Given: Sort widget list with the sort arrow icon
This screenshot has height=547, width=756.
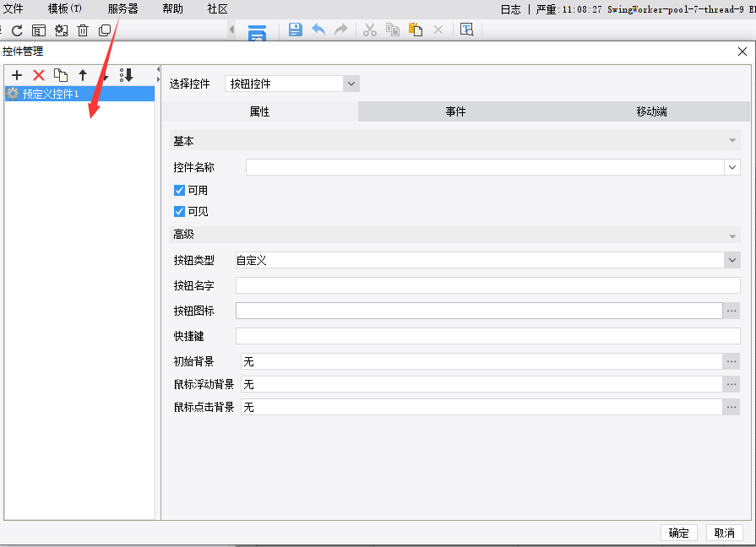Looking at the screenshot, I should coord(127,75).
